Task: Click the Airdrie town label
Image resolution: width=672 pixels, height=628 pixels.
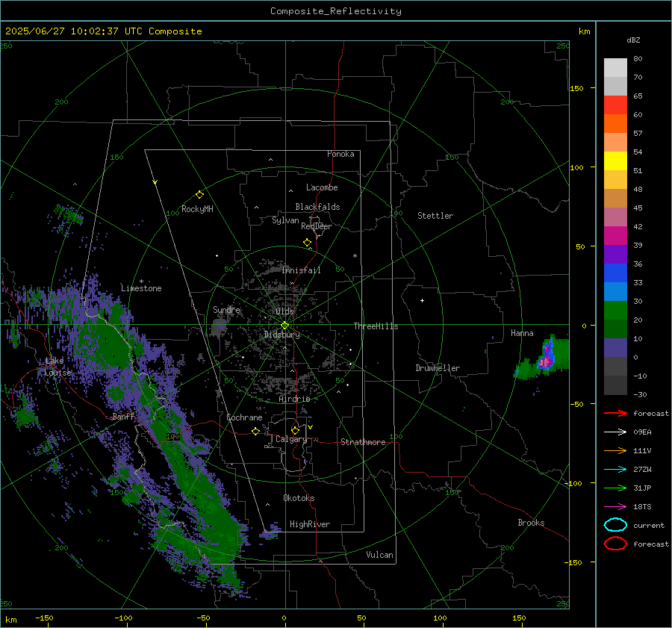Action: (x=294, y=399)
